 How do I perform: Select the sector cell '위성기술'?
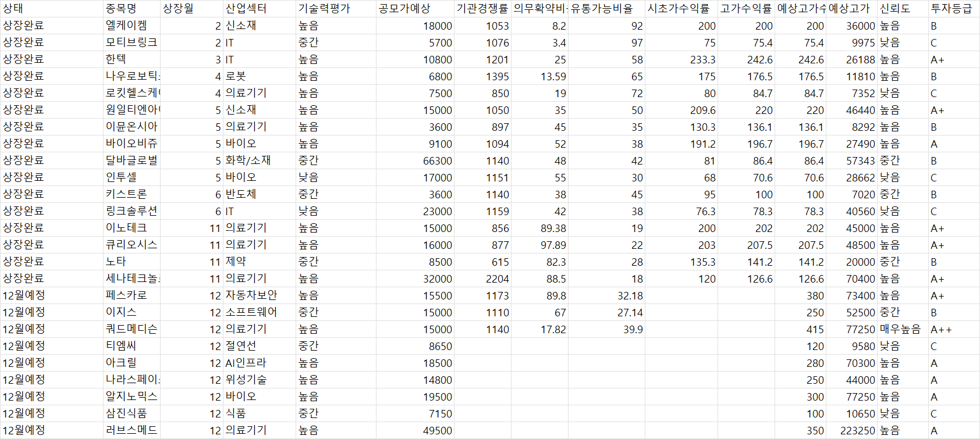click(260, 380)
